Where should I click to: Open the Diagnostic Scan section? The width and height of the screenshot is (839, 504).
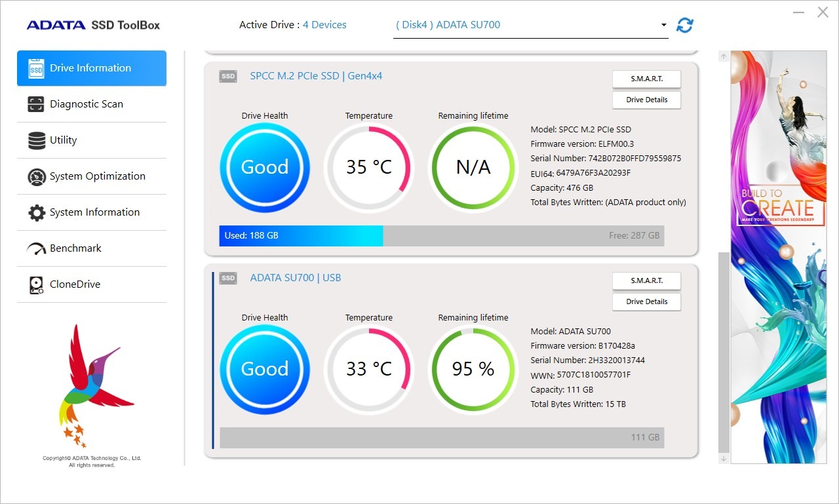click(92, 104)
